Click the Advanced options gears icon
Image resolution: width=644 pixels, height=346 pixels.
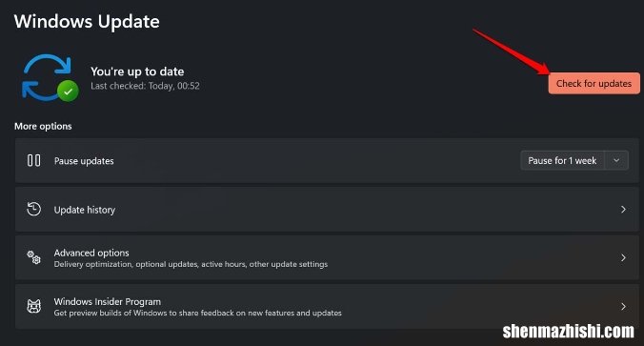(33, 257)
